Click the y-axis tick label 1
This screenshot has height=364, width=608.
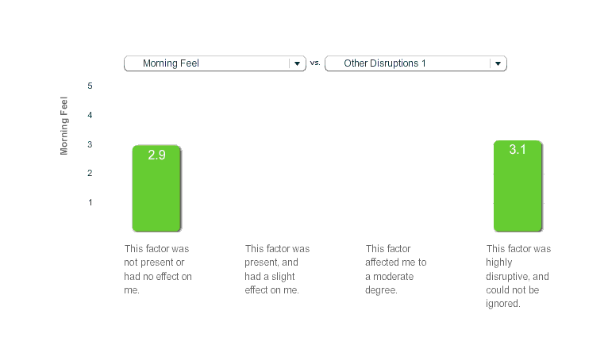pos(90,202)
